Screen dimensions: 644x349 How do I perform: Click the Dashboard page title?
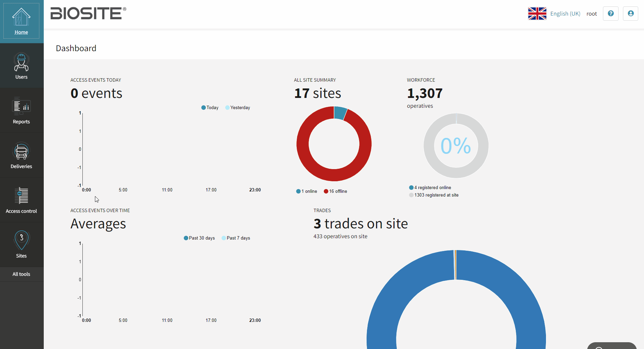[76, 48]
